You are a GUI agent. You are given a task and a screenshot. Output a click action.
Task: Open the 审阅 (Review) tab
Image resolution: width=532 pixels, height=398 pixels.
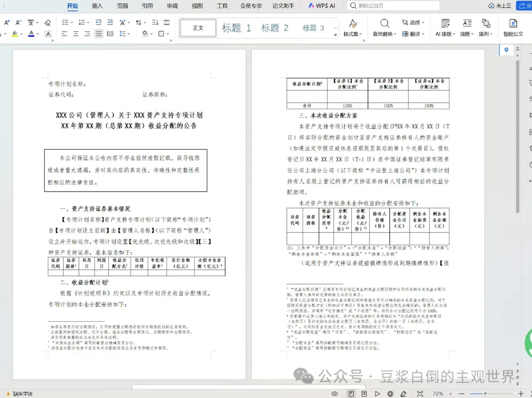(172, 6)
